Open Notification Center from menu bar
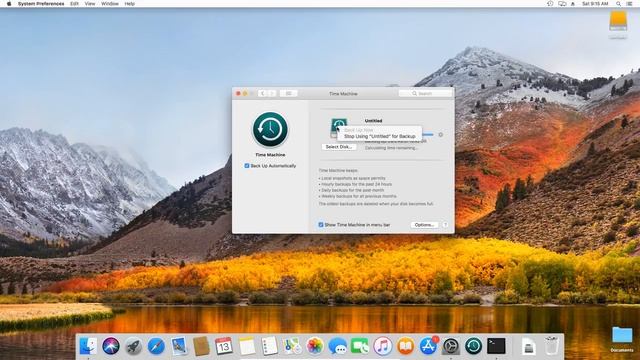640x360 pixels. coord(630,4)
